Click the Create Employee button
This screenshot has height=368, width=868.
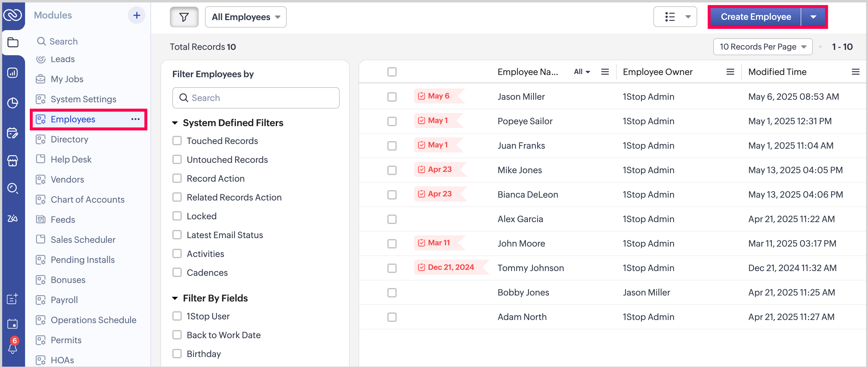(x=756, y=17)
